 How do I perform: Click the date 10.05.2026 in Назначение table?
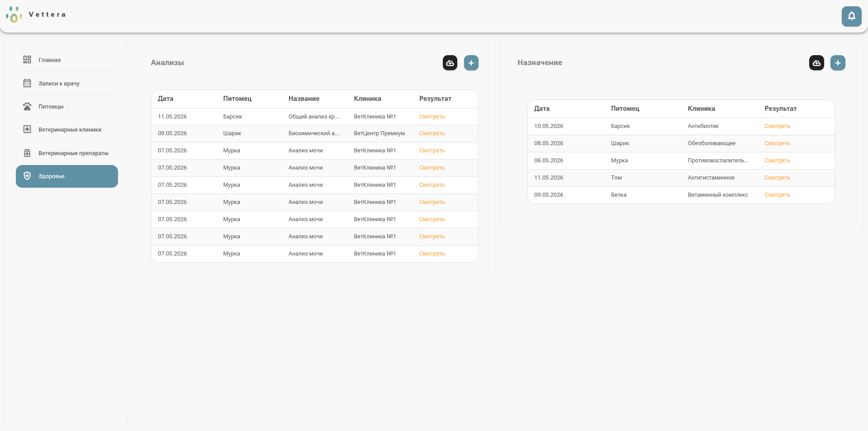(549, 126)
